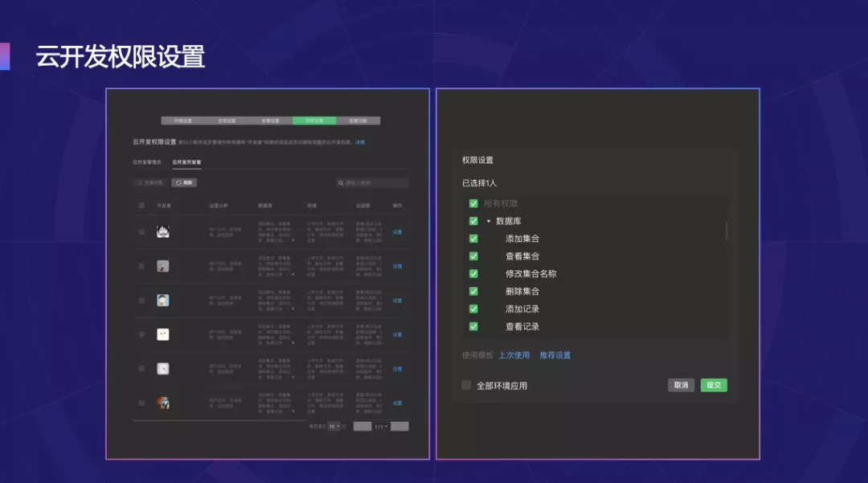Click the colorful robot developer avatar
Screen dimensions: 868x483
coord(162,403)
